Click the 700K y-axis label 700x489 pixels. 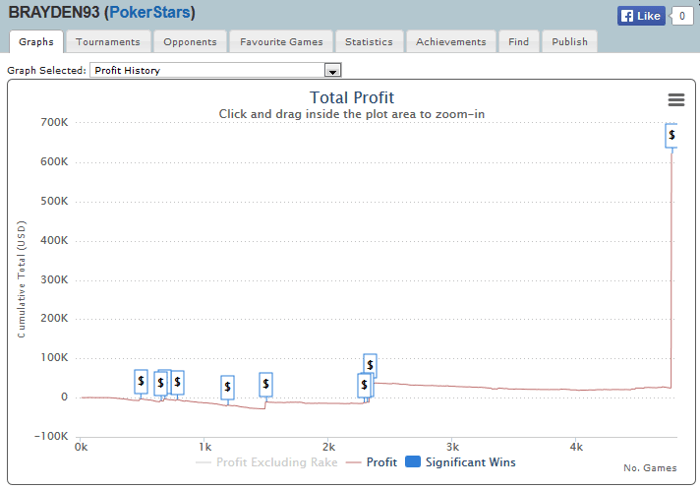click(x=54, y=122)
